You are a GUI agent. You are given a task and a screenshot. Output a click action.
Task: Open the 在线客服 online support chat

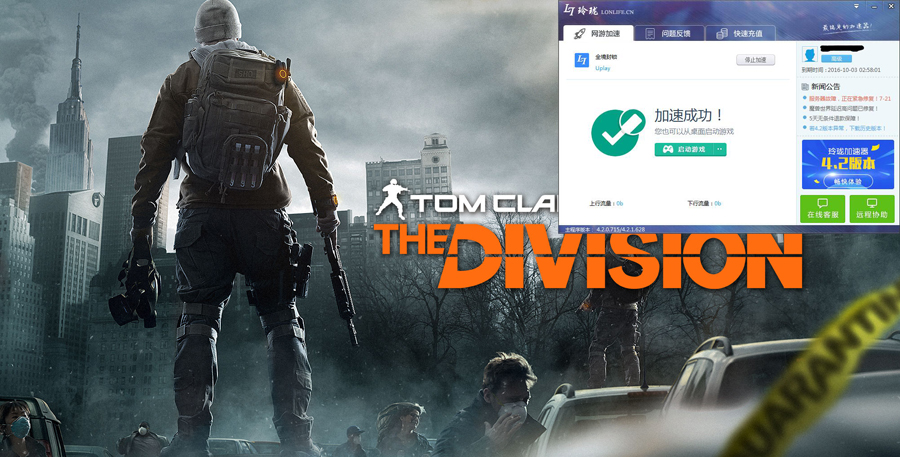[823, 208]
